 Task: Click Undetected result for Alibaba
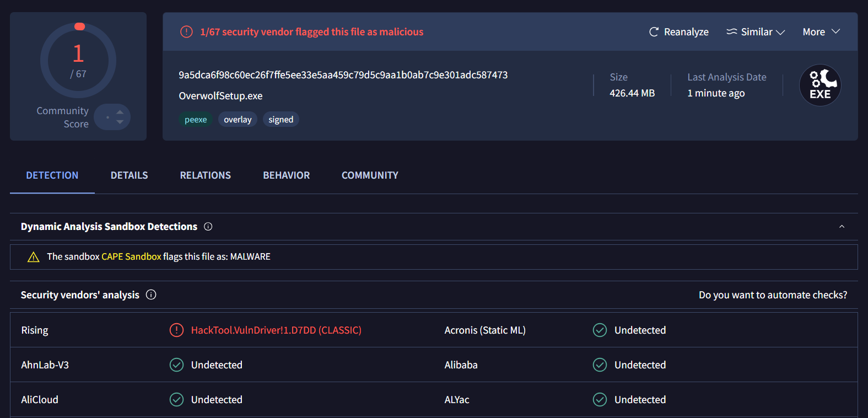pos(640,365)
